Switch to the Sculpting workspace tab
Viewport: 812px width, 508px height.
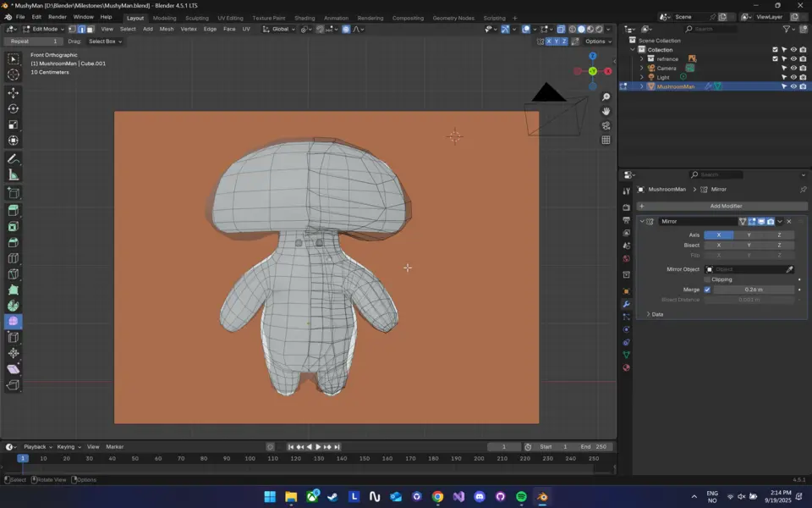(x=197, y=18)
